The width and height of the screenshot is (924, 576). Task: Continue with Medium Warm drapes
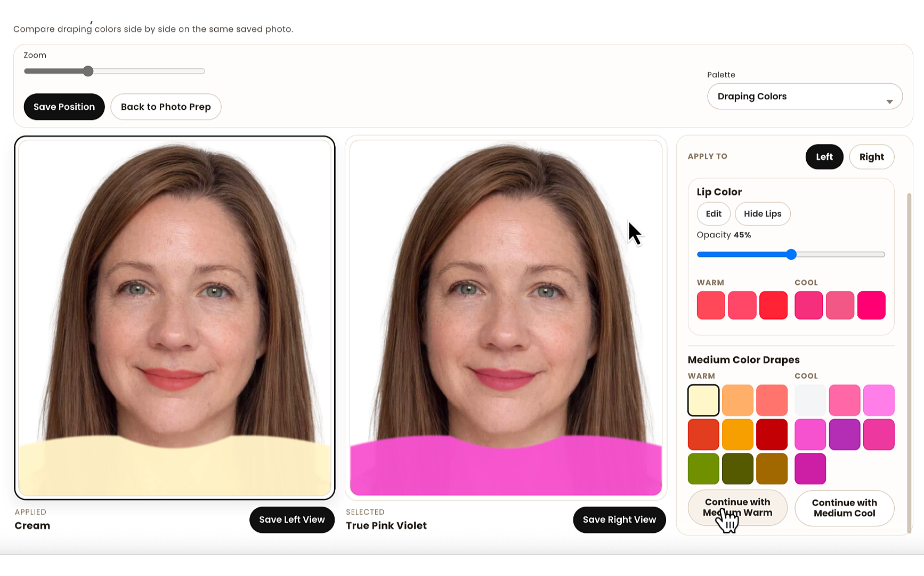tap(737, 508)
